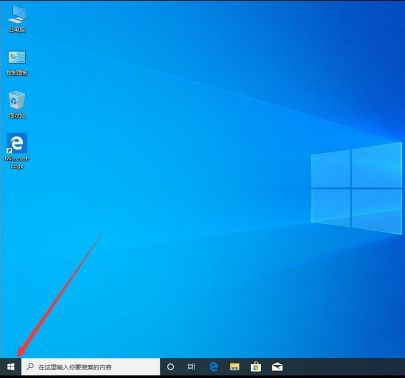Open the Mail app on the taskbar
405x378 pixels.
point(277,367)
